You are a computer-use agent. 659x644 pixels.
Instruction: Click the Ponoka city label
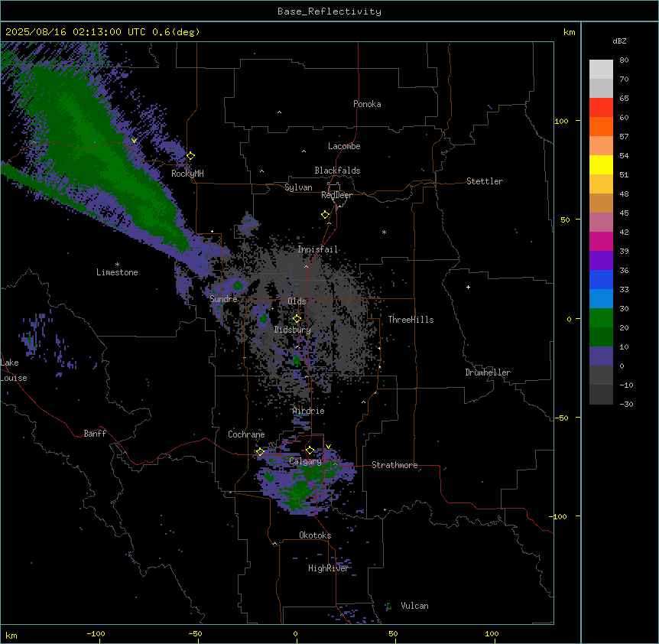click(367, 104)
